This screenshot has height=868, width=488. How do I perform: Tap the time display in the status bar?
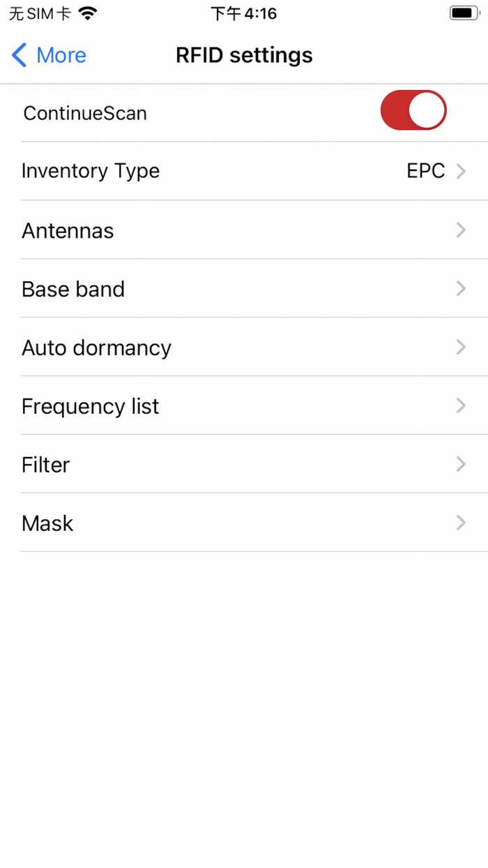[244, 12]
